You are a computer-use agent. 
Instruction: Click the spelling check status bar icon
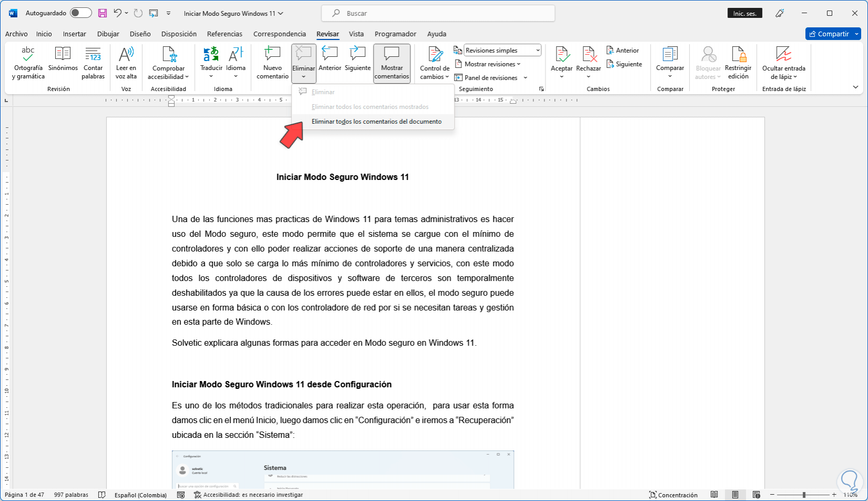[102, 495]
